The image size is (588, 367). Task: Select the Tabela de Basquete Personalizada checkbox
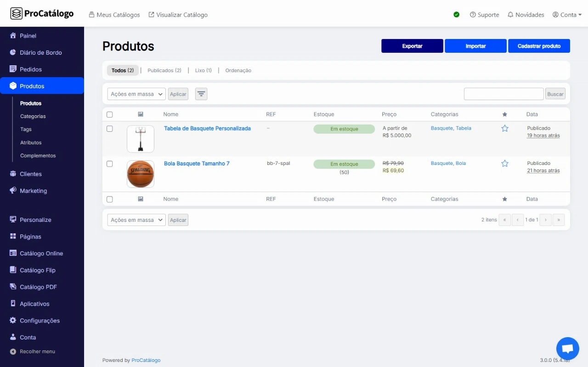(109, 129)
